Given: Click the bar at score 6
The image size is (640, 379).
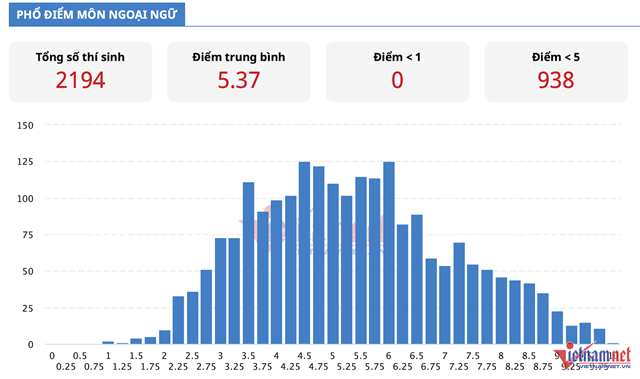Looking at the screenshot, I should pos(389,253).
